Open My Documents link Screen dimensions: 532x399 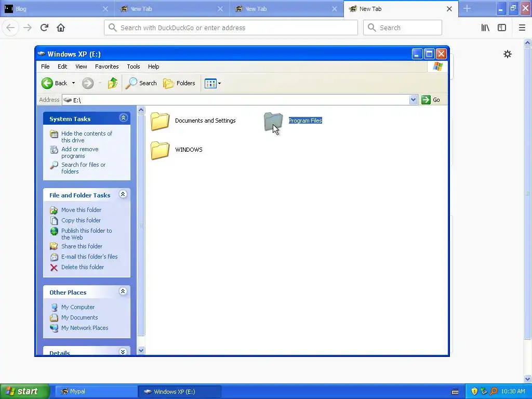79,317
